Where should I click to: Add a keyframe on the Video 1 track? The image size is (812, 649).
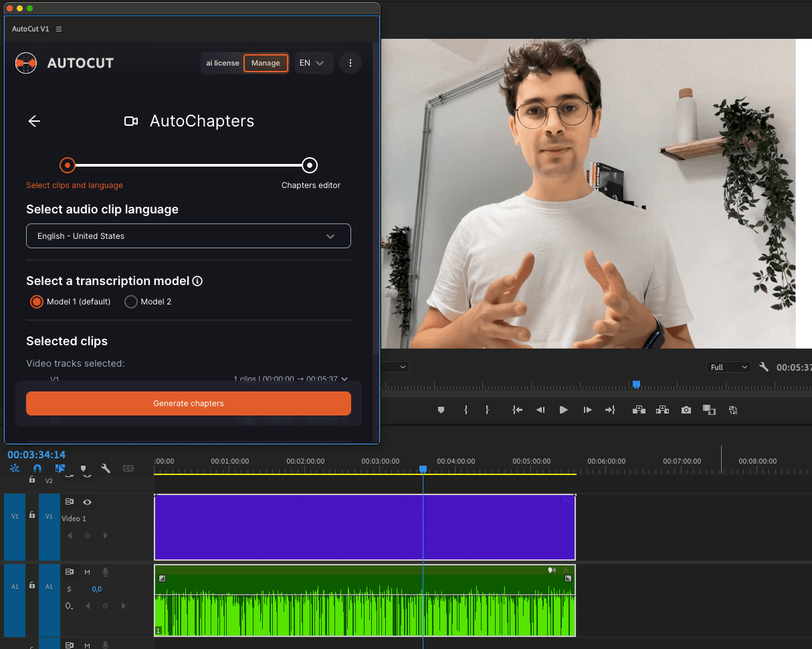(x=87, y=536)
